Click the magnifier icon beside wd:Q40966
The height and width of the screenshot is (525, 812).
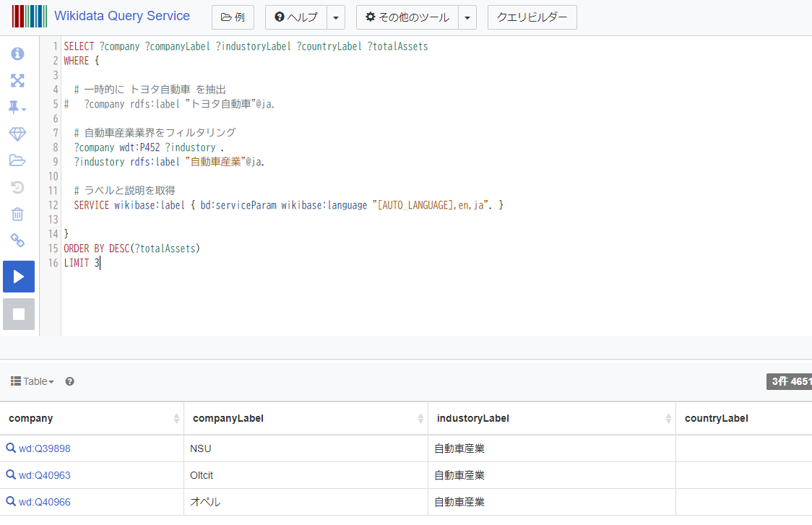10,501
